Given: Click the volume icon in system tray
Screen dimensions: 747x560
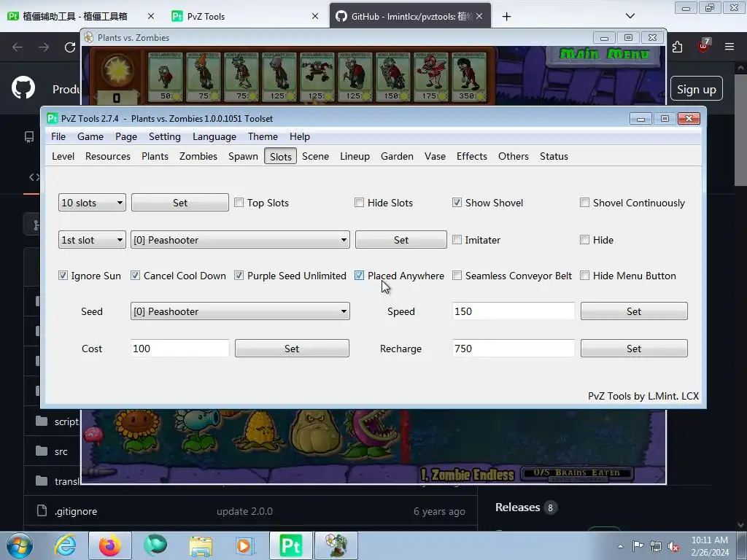Looking at the screenshot, I should click(x=673, y=547).
